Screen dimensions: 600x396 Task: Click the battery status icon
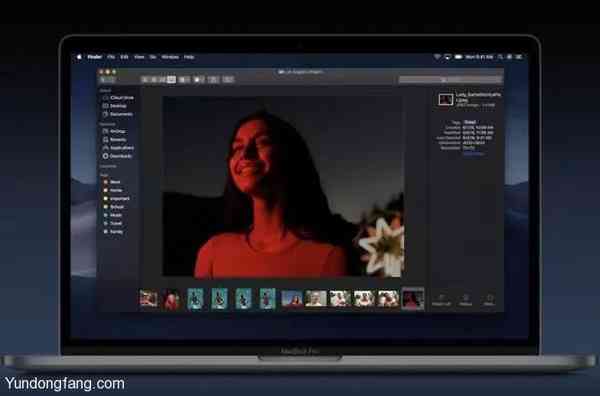458,57
